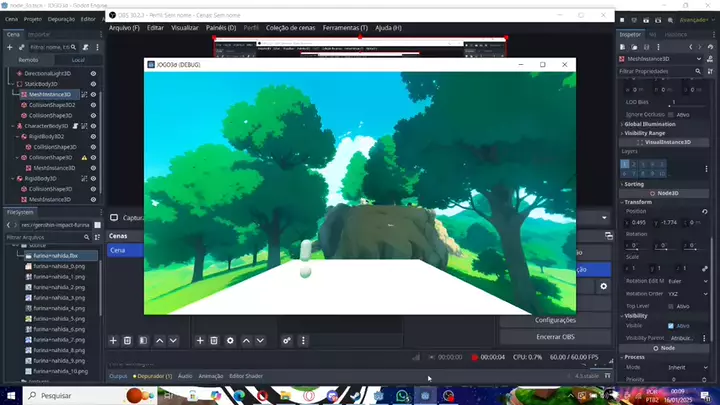Click the instance child scene link icon

pos(21,47)
